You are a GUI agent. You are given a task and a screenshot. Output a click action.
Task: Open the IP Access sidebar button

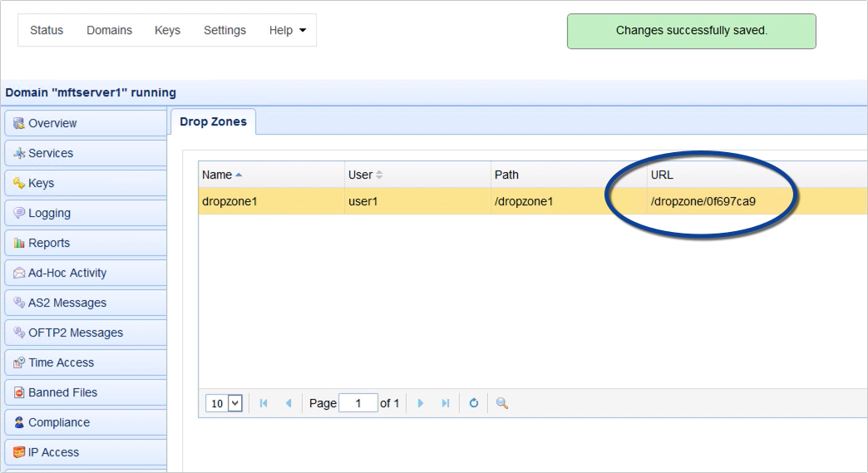tap(85, 452)
